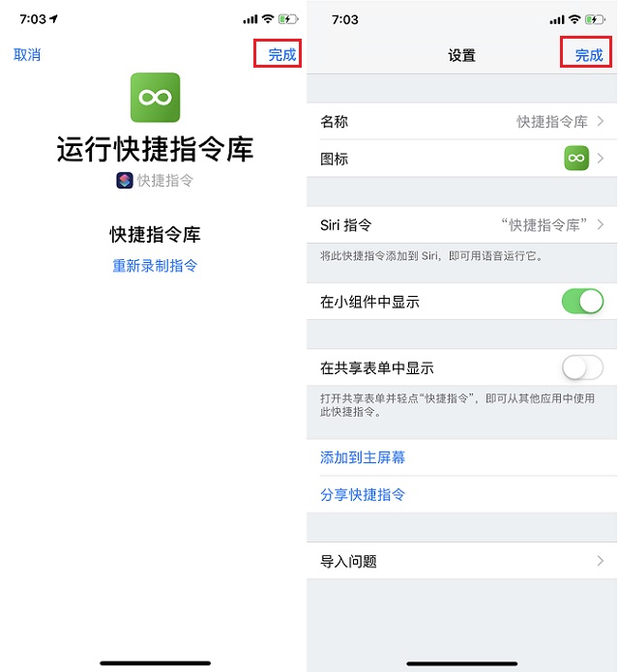Tap 完成 on the 设置 screen
618x672 pixels.
589,55
